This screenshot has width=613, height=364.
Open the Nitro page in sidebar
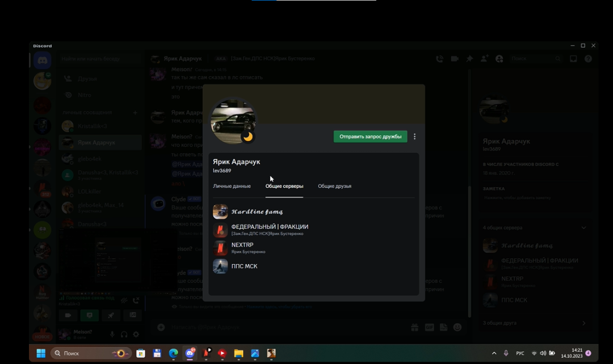pos(100,95)
